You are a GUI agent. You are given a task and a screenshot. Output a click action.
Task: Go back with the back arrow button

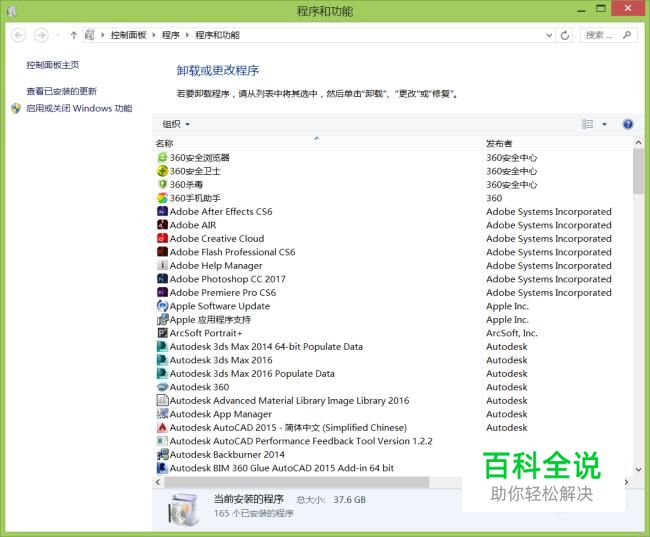point(19,35)
